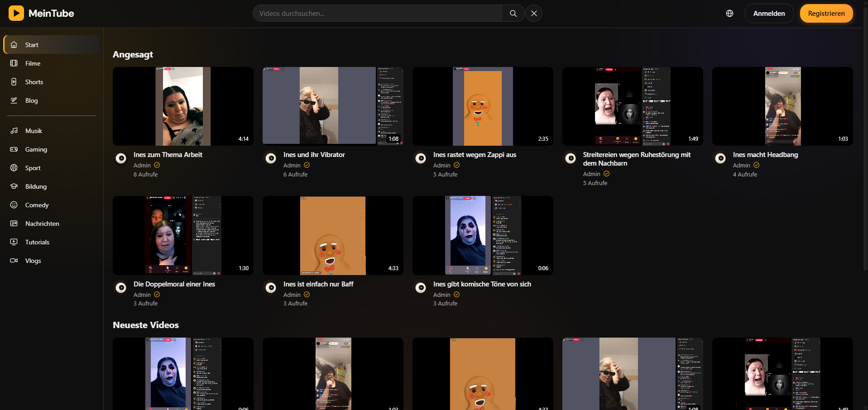
Task: Open 'Streitereien wegen Ruhestörung mit dem Nachbarn' title
Action: pyautogui.click(x=637, y=159)
